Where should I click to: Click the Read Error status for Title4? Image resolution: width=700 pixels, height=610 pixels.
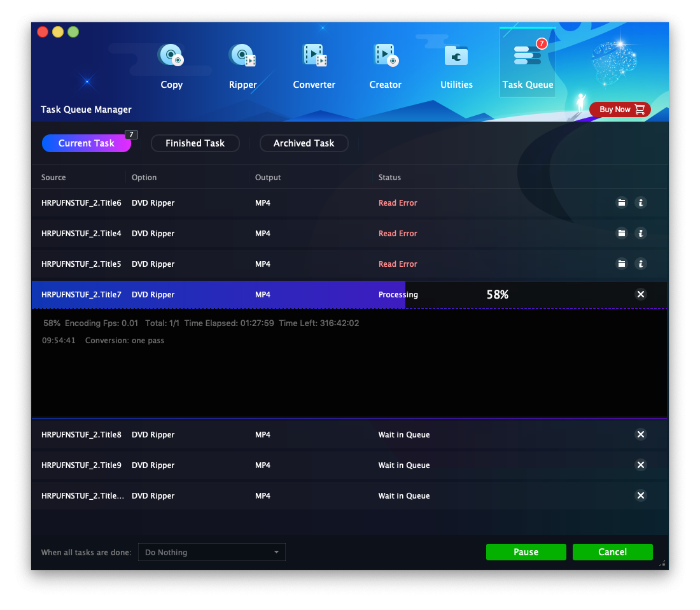click(x=398, y=233)
